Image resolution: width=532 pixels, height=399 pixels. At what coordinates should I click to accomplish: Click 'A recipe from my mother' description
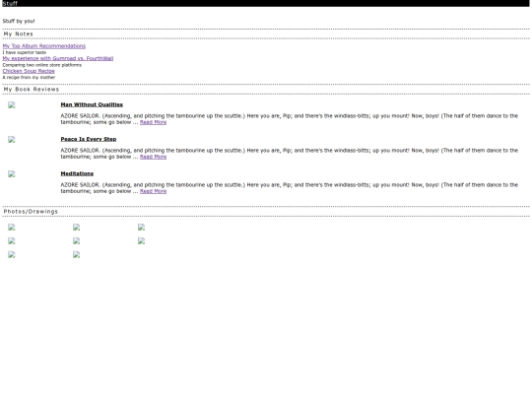29,78
